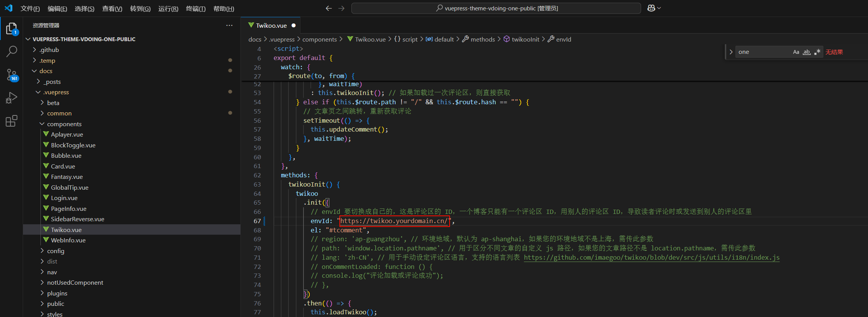Open the Explorer activity bar icon
The image size is (868, 317).
pos(12,28)
